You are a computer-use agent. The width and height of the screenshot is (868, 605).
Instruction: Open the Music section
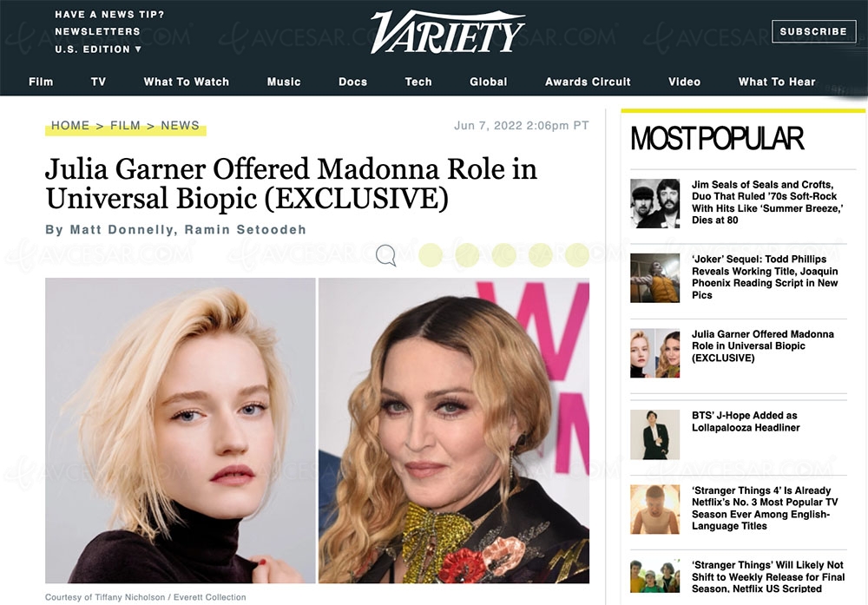tap(284, 82)
